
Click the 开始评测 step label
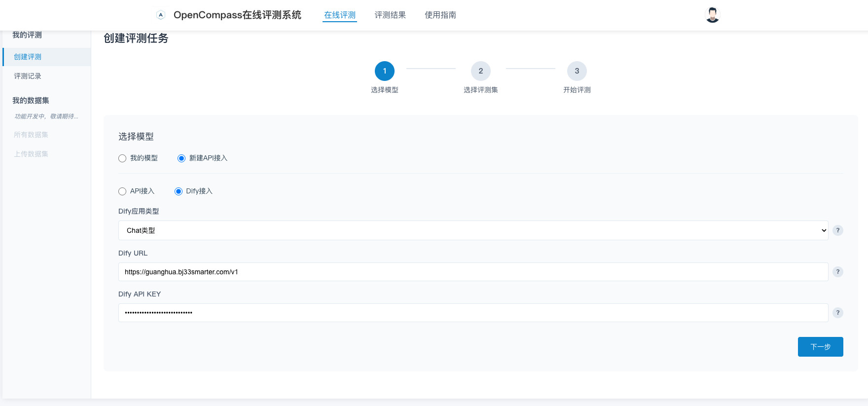577,90
